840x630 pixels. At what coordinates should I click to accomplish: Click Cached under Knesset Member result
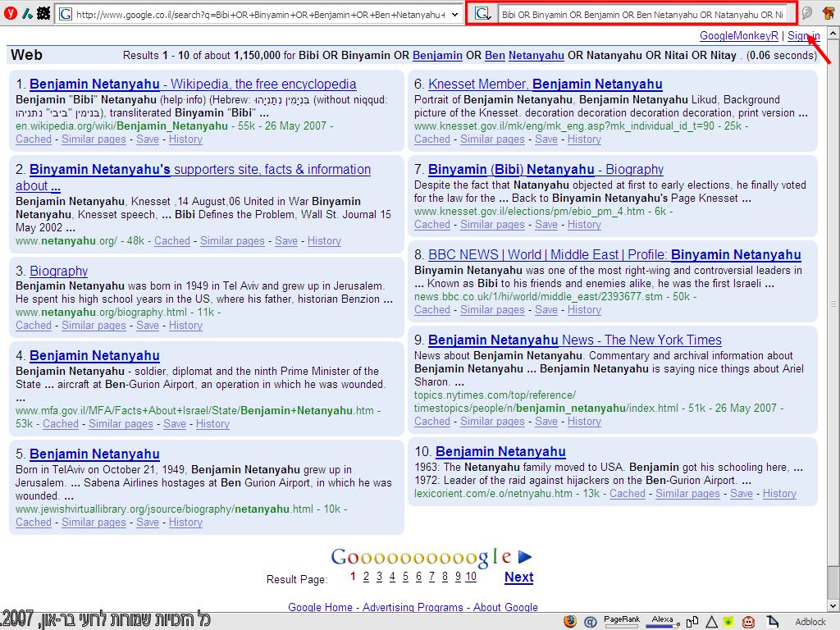[431, 139]
